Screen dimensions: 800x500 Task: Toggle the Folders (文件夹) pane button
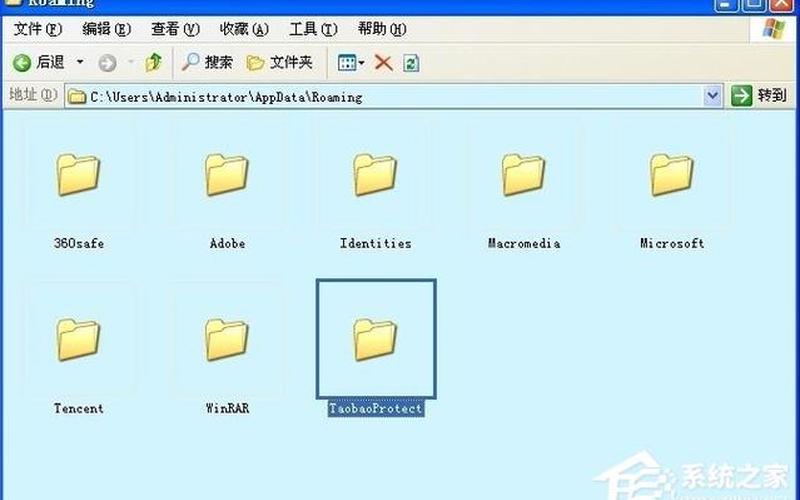pos(279,62)
